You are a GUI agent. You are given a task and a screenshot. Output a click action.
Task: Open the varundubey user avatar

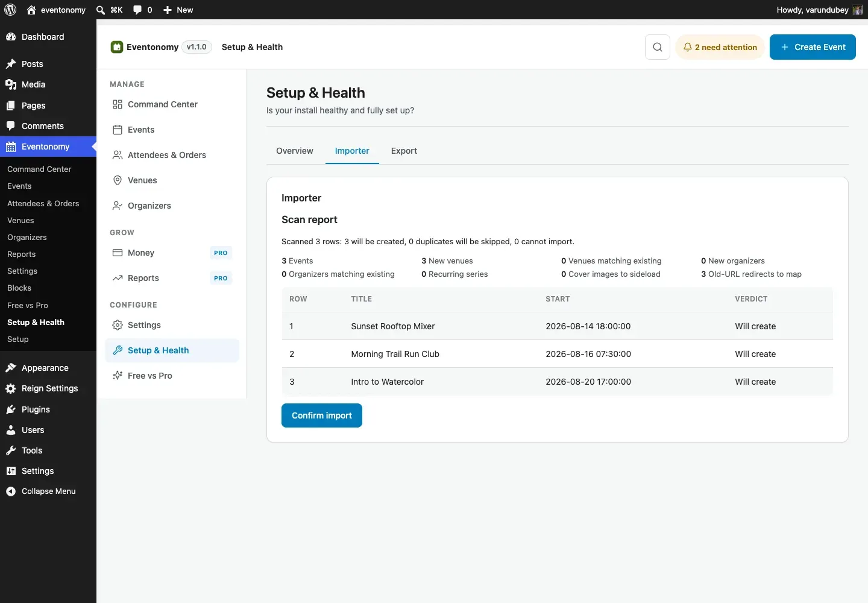[858, 10]
